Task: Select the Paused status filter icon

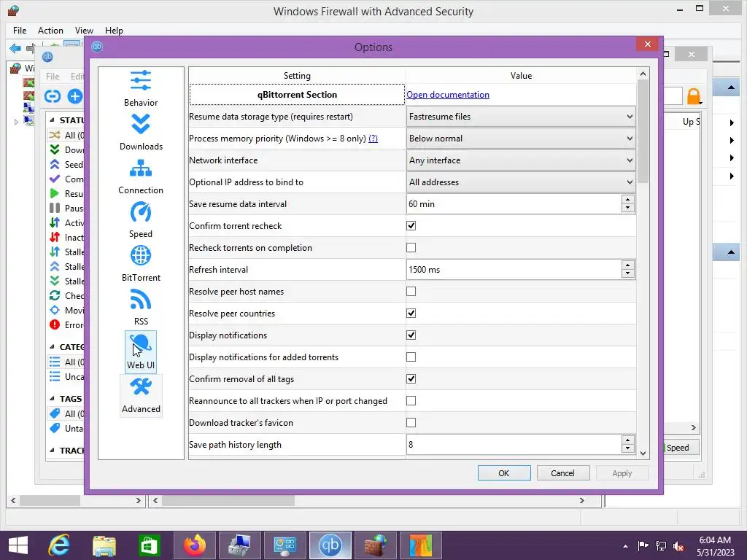Action: pyautogui.click(x=55, y=208)
